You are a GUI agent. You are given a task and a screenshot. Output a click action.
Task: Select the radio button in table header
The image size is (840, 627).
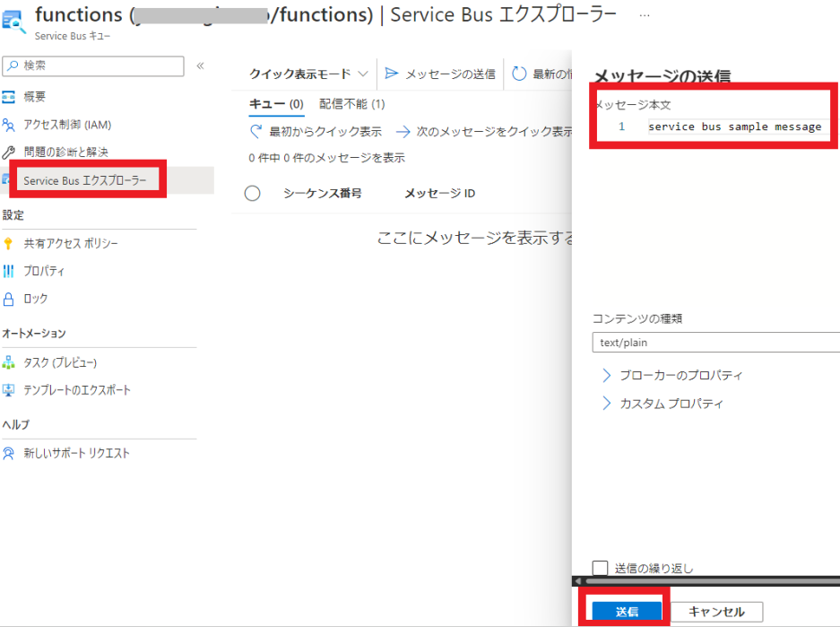point(252,193)
